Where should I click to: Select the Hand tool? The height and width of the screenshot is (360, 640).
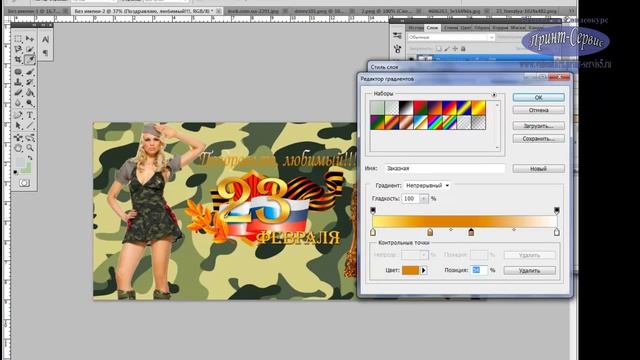[18, 148]
